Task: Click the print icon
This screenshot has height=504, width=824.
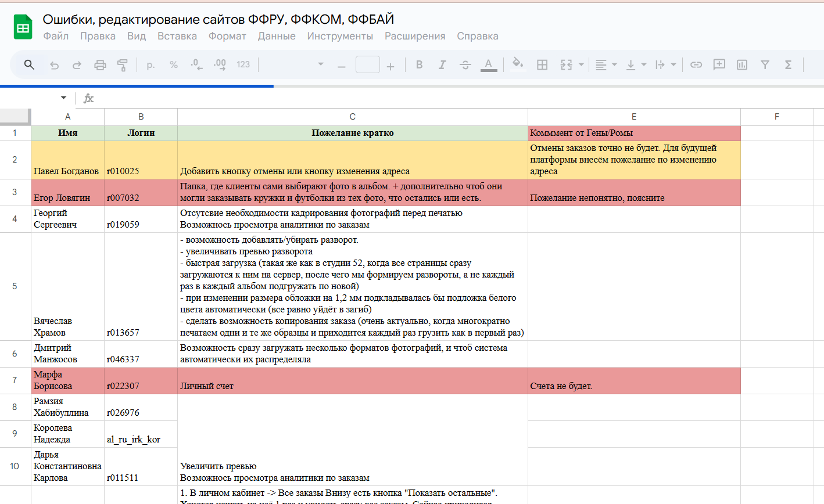Action: (x=100, y=65)
